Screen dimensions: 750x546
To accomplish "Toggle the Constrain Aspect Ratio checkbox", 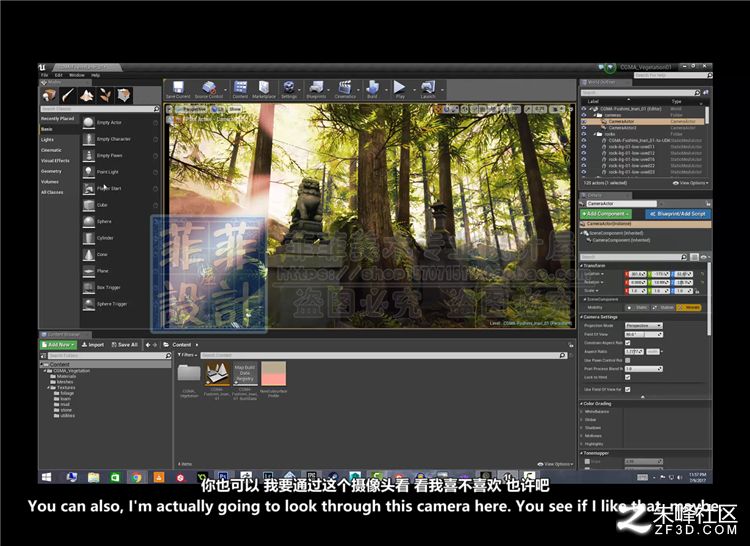I will click(x=628, y=343).
